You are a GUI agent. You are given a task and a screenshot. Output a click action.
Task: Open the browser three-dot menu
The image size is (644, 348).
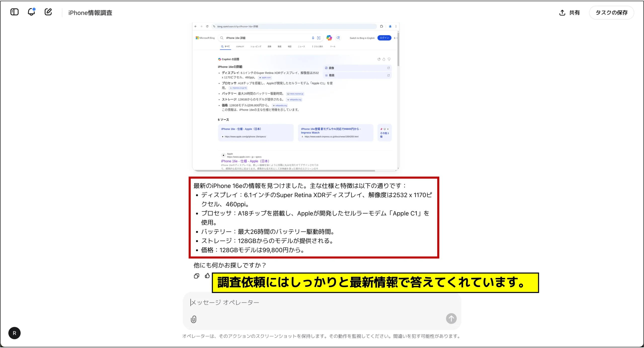pos(396,26)
